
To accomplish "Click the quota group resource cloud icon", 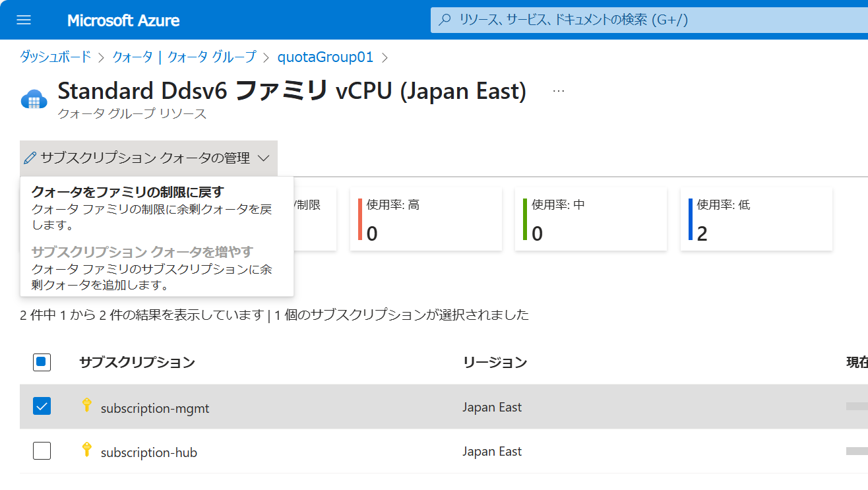I will coord(34,100).
